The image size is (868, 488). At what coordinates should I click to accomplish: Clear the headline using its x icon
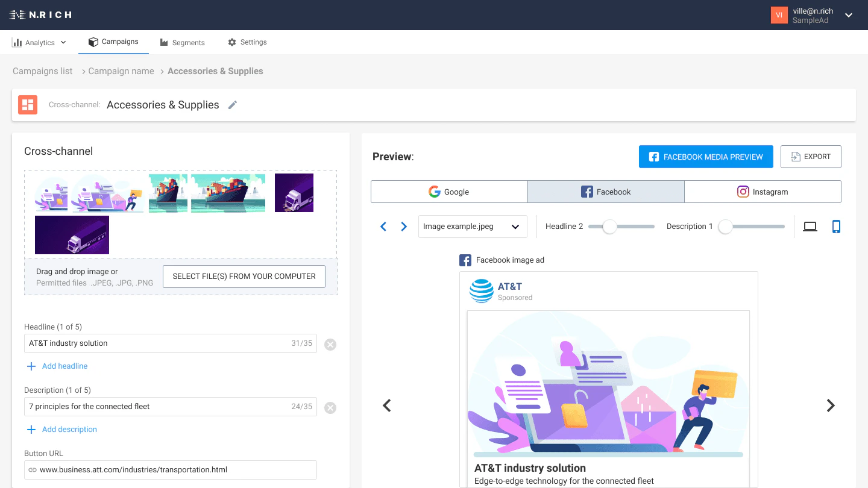pos(330,344)
